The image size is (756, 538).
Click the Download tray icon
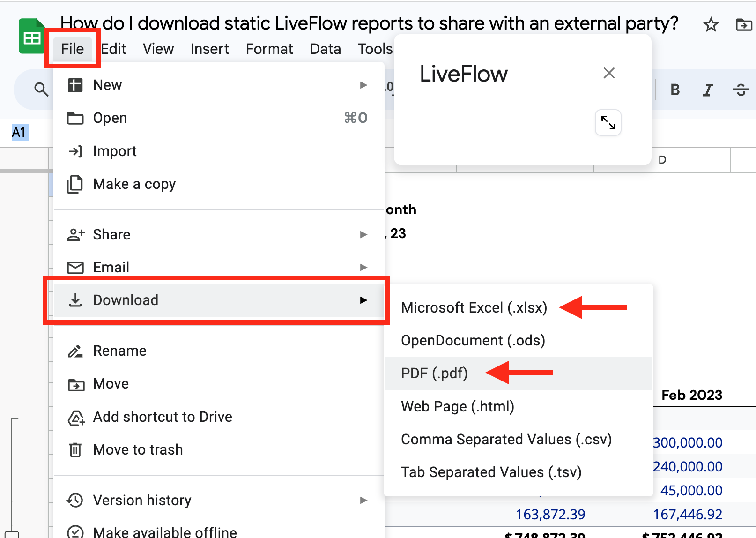(75, 300)
